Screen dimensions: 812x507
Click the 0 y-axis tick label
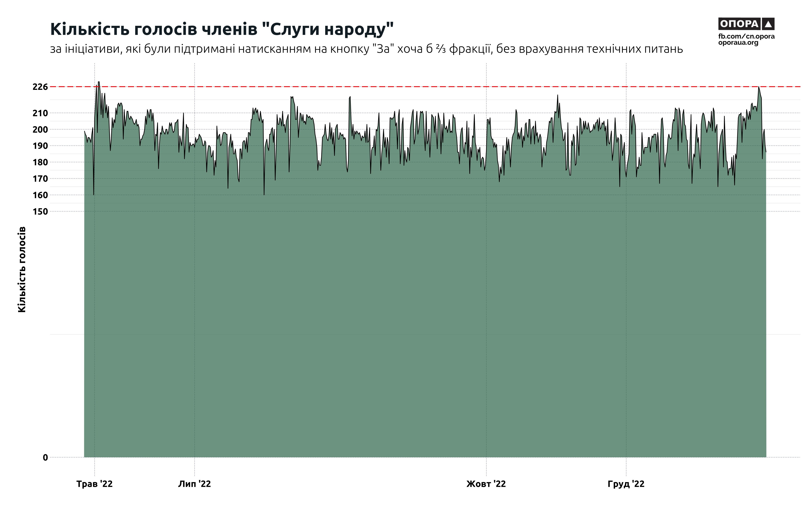[x=45, y=458]
